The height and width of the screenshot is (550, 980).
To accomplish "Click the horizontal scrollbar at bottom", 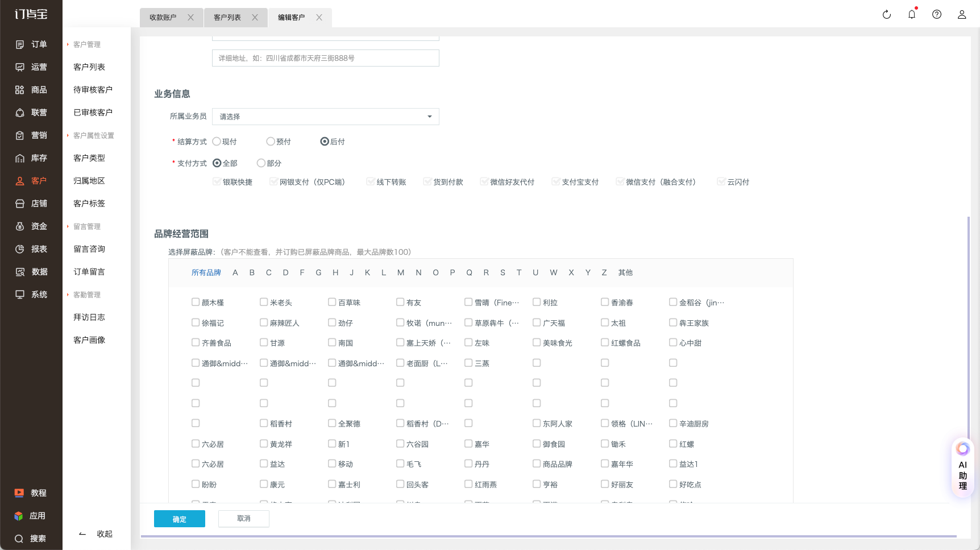I will 549,536.
